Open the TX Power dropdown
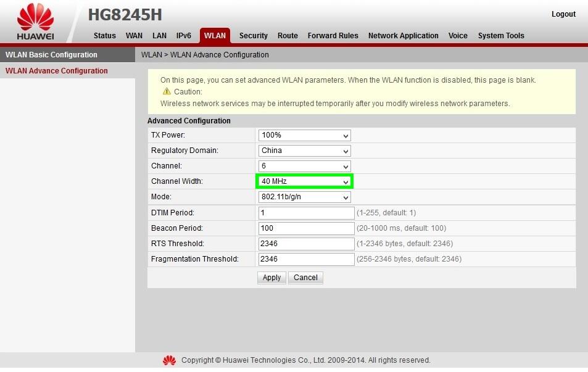Image resolution: width=588 pixels, height=372 pixels. pyautogui.click(x=304, y=135)
